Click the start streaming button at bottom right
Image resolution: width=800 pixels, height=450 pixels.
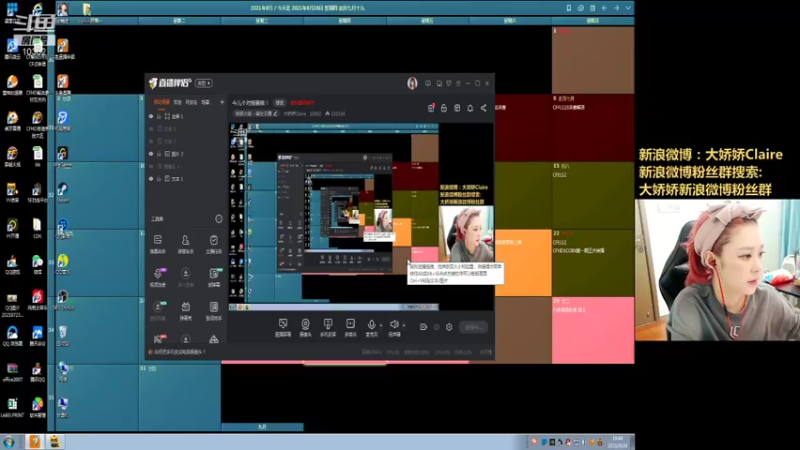point(473,327)
